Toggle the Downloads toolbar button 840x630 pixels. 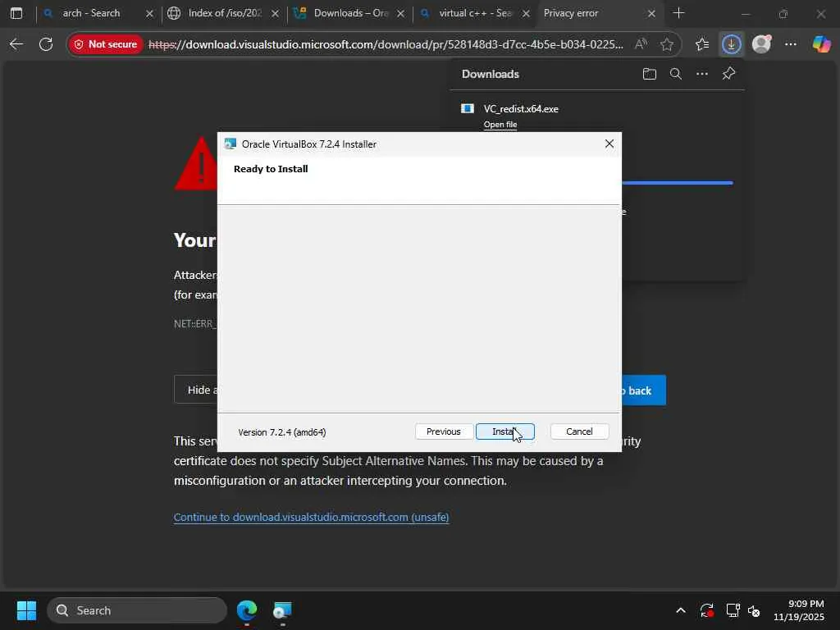point(731,44)
